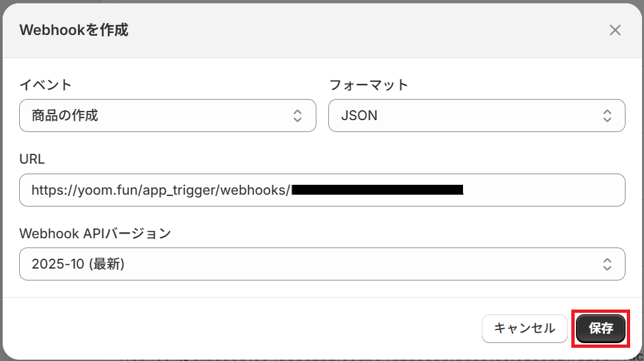Click the Webhook APIバージョン label

[x=95, y=233]
